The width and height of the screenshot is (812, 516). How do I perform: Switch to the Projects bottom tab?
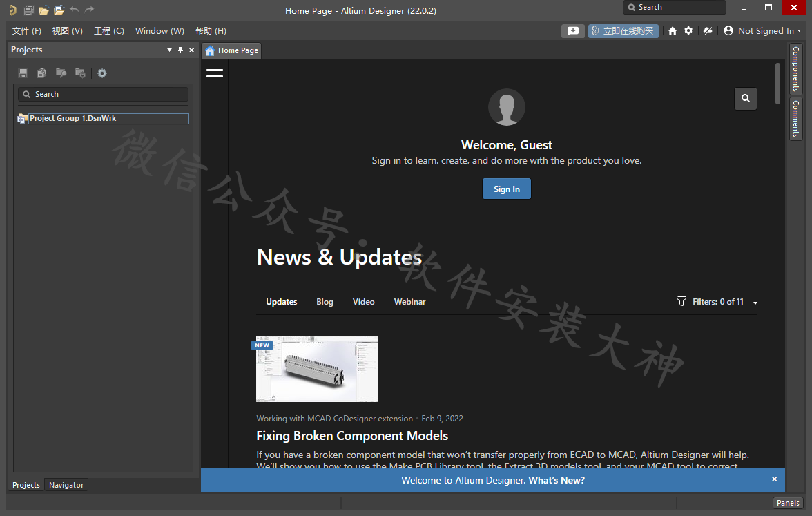tap(26, 485)
